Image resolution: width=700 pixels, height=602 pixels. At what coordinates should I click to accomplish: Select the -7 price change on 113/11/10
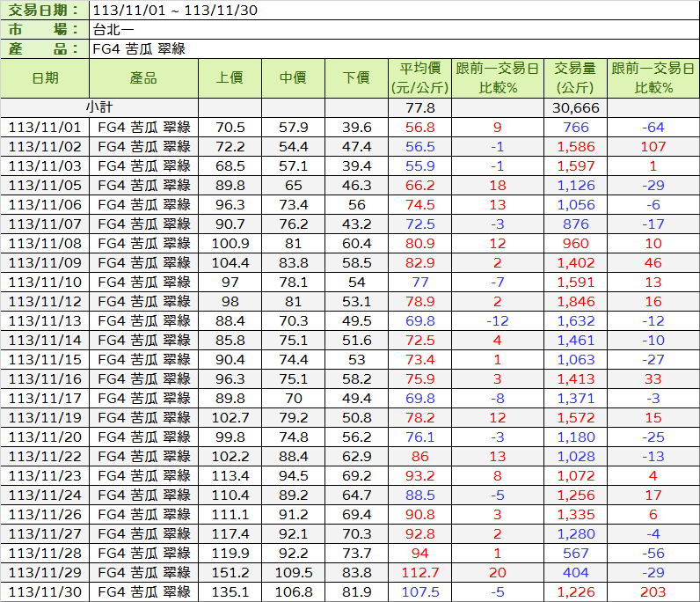(498, 282)
